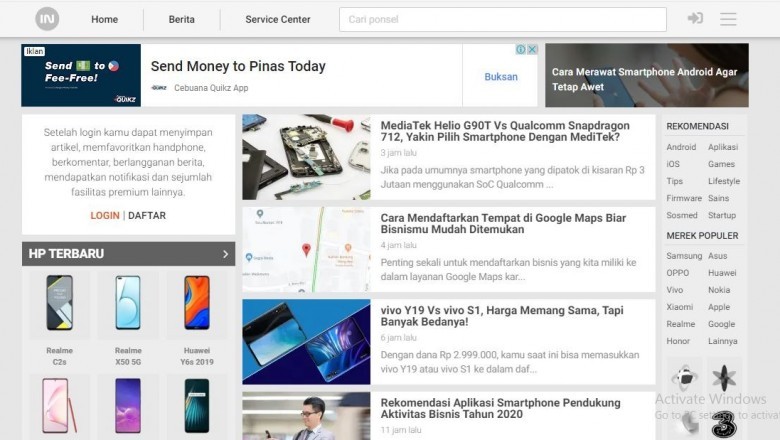
Task: Open the Service Center menu item
Action: [278, 19]
